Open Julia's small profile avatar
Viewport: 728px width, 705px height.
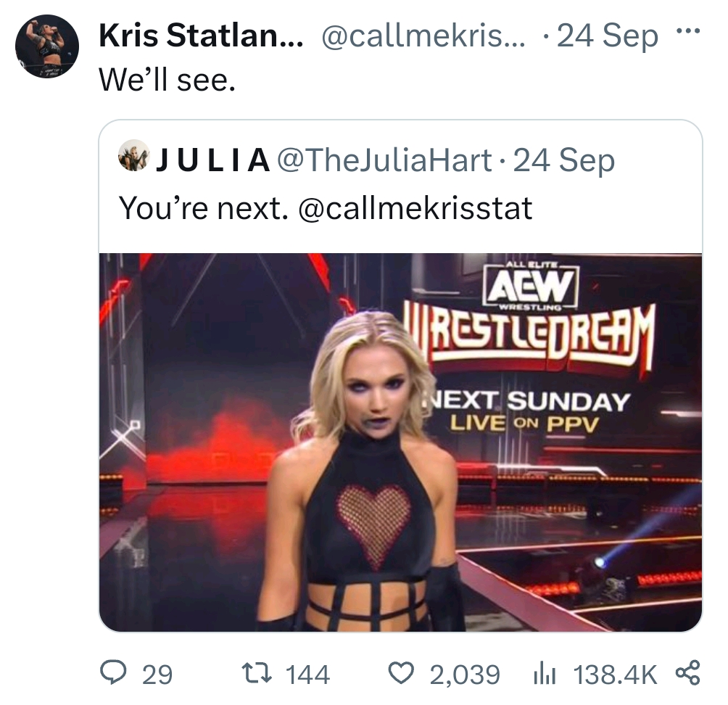(134, 155)
